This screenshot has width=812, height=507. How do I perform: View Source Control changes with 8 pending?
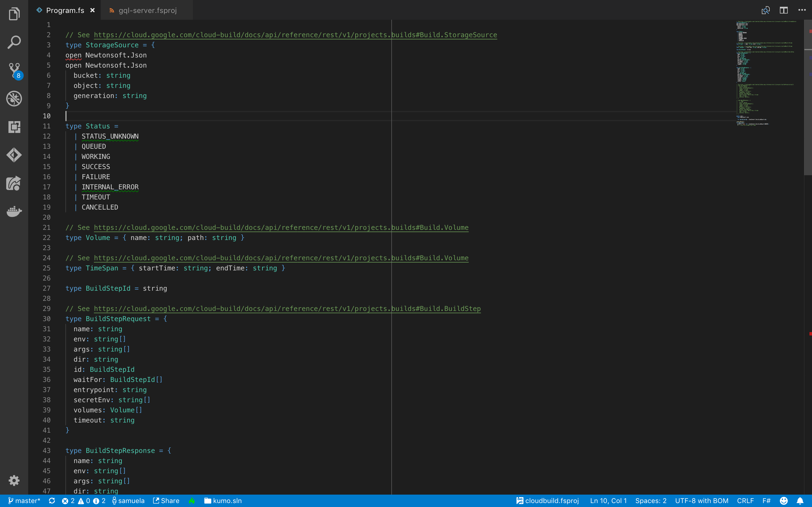[14, 70]
